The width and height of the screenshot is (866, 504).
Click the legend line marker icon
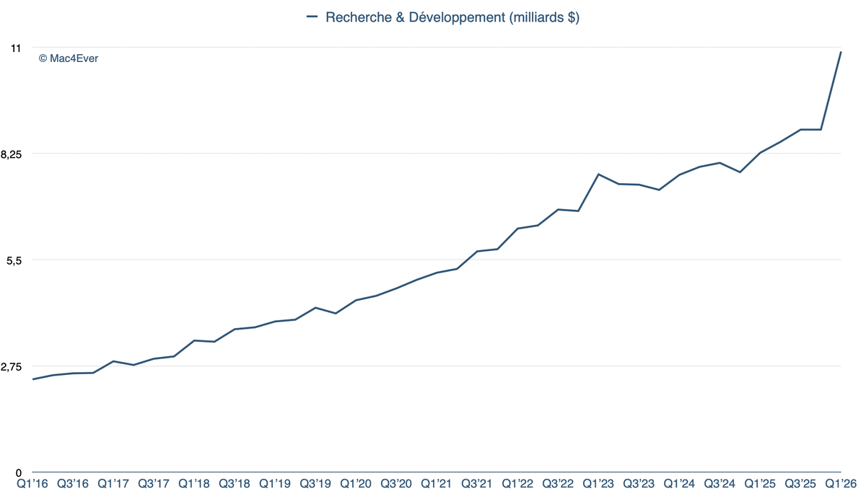[x=312, y=17]
